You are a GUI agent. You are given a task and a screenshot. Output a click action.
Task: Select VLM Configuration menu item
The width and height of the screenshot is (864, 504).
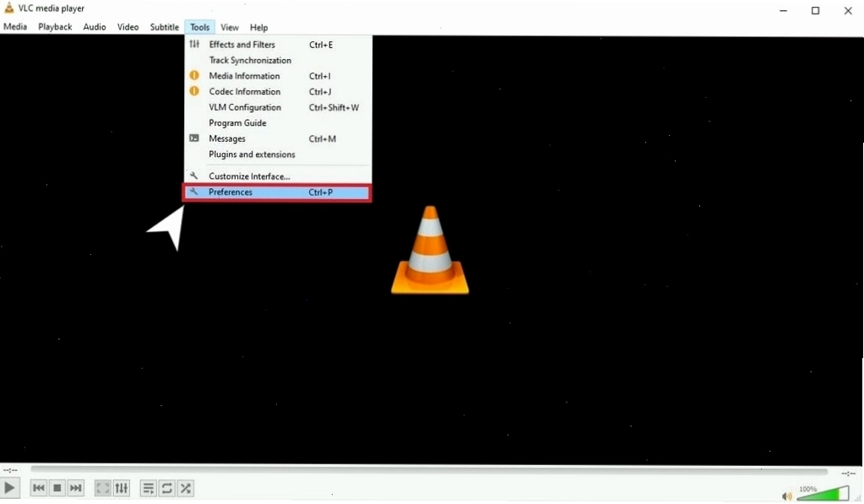(x=278, y=107)
